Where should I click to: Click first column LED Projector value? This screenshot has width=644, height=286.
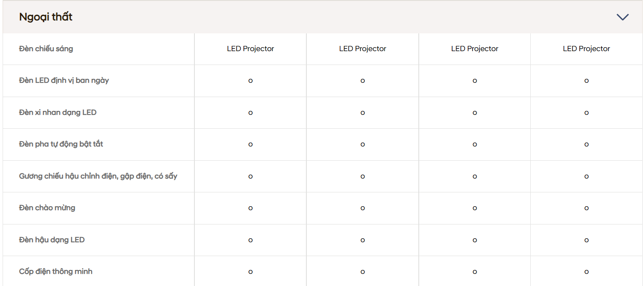click(250, 49)
